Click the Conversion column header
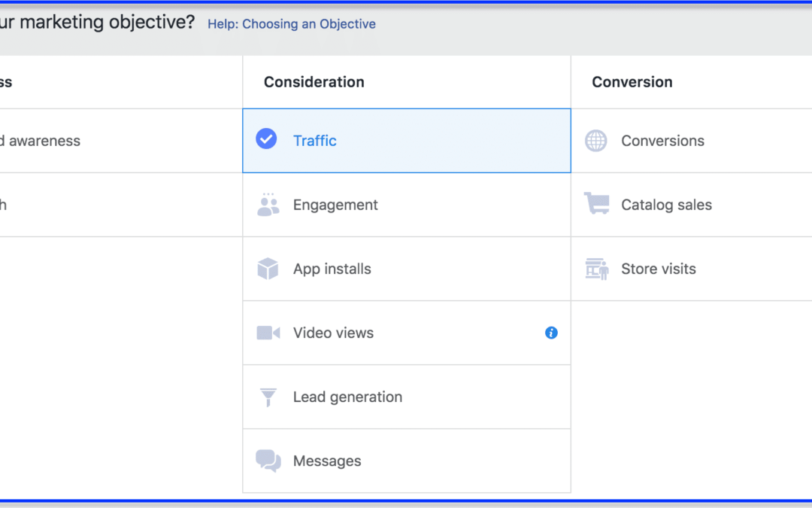Screen dimensions: 812x508 632,82
